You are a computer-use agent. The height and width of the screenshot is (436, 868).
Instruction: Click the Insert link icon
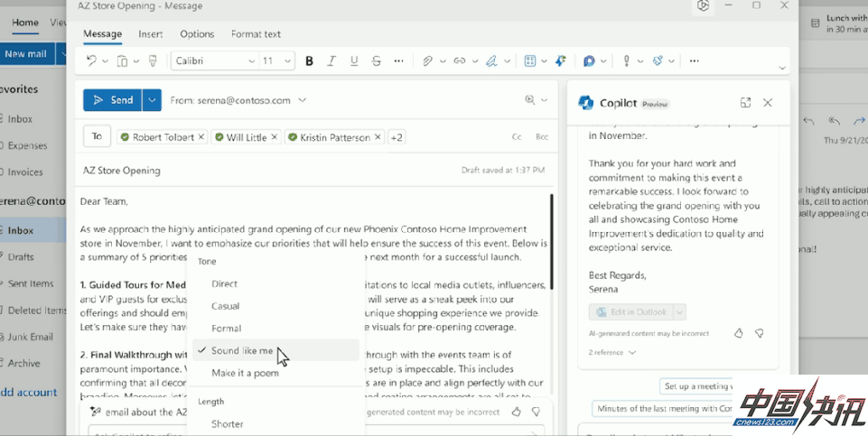tap(460, 60)
